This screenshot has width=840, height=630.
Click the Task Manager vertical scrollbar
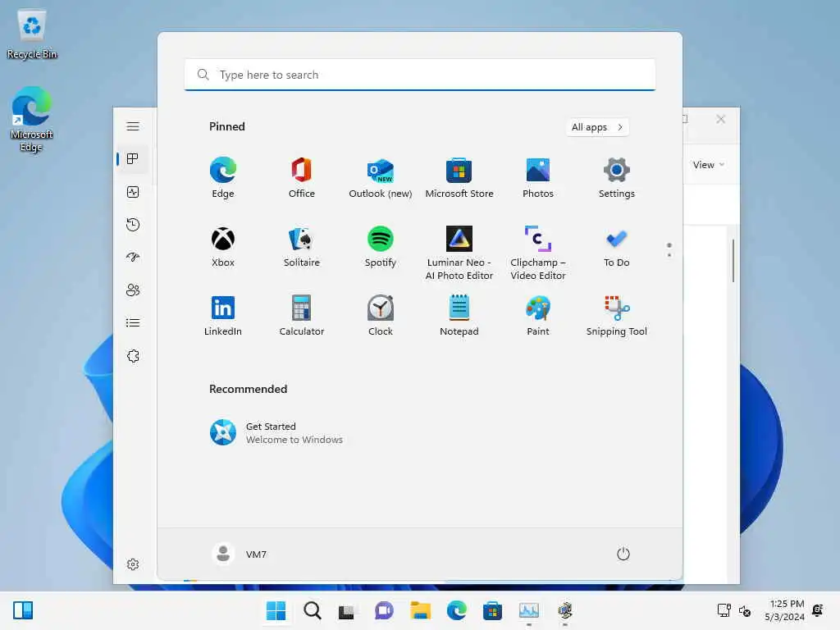coord(733,261)
